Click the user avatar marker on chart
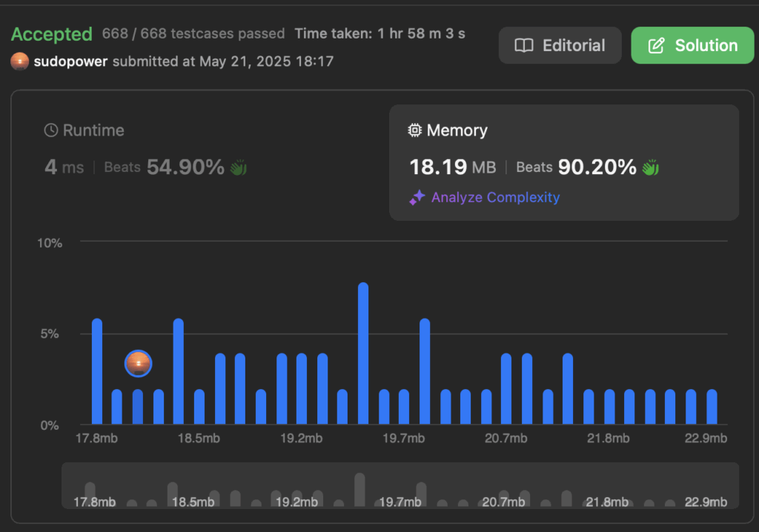The width and height of the screenshot is (759, 532). click(x=138, y=364)
